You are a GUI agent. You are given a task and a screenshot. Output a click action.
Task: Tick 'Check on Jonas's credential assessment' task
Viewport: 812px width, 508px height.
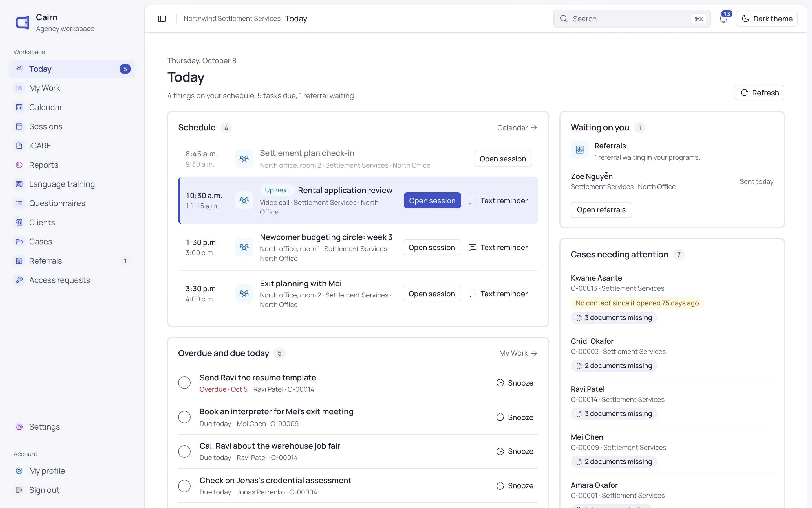(x=184, y=486)
